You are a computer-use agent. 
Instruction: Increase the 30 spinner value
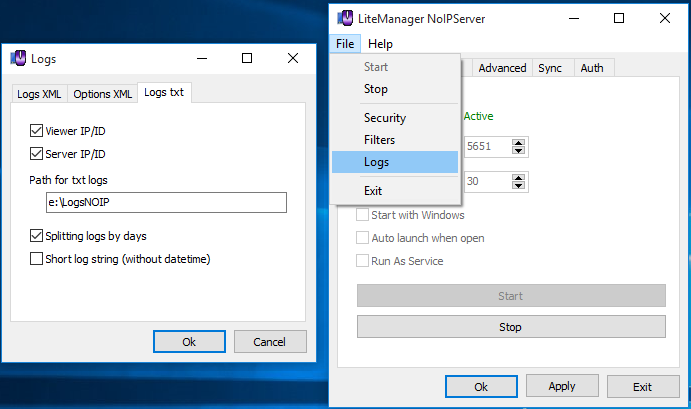(x=518, y=178)
